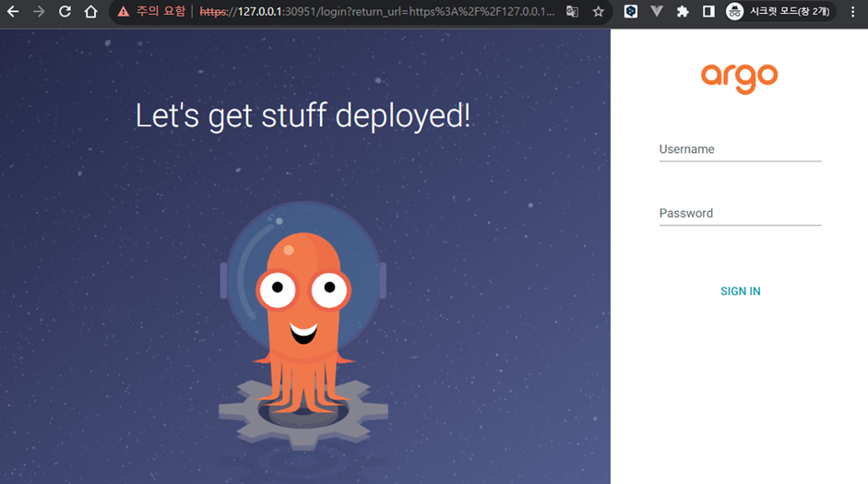Click the Argo octopus mascot image
This screenshot has width=868, height=484.
click(x=303, y=326)
